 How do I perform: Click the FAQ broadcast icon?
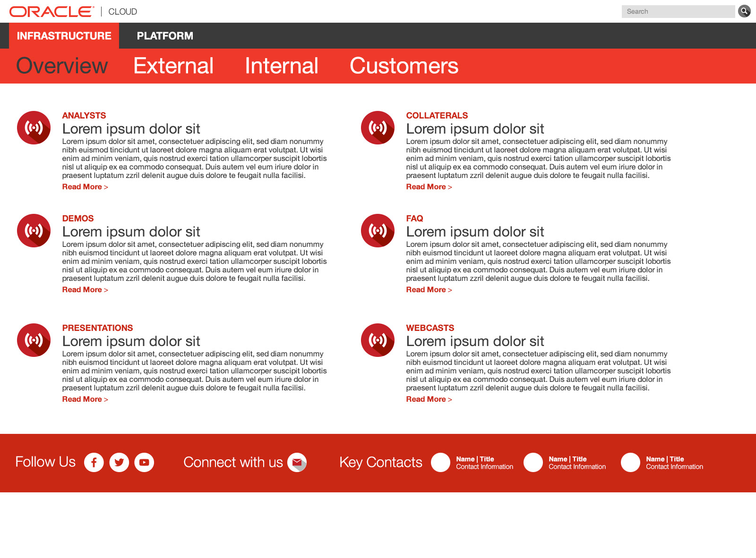(x=378, y=230)
